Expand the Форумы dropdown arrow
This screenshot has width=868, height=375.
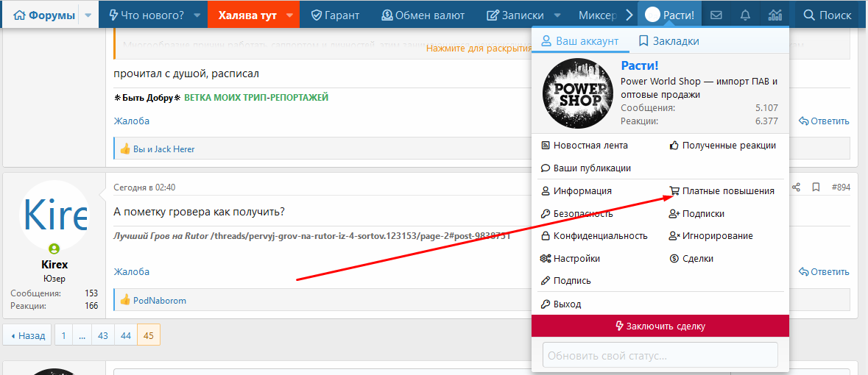88,15
